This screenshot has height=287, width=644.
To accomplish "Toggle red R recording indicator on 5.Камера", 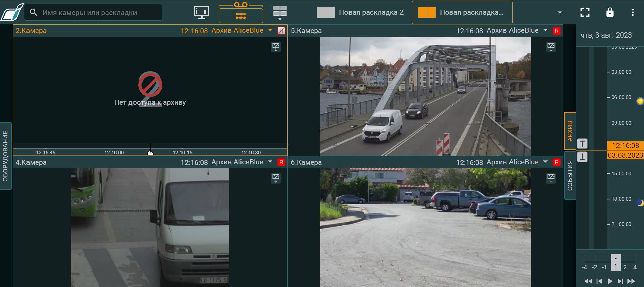I will pyautogui.click(x=556, y=31).
